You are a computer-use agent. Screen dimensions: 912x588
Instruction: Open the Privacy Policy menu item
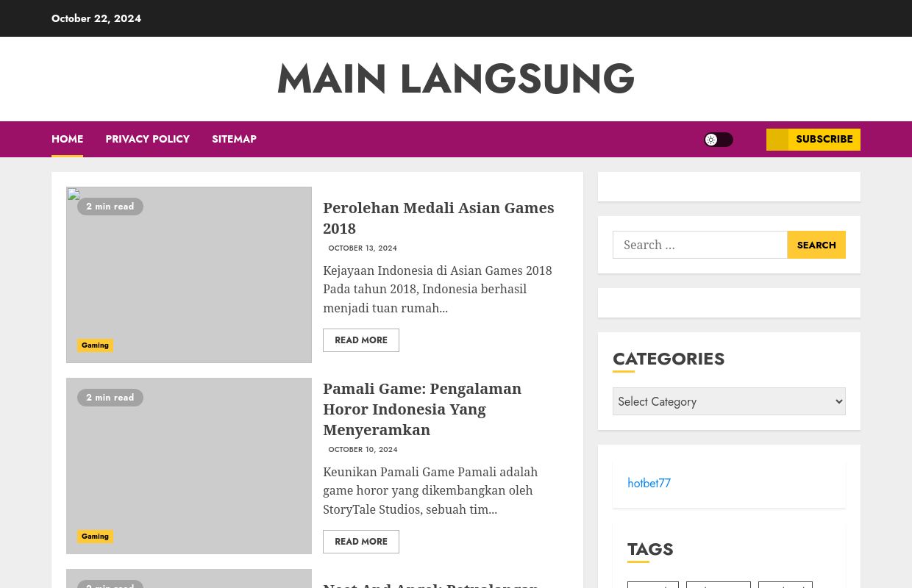pos(147,139)
